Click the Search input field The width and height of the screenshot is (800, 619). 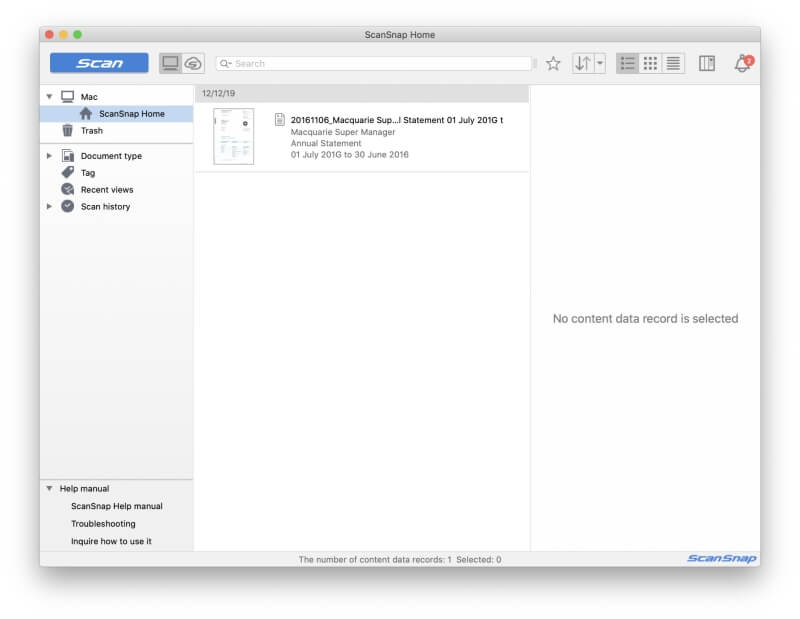coord(373,63)
